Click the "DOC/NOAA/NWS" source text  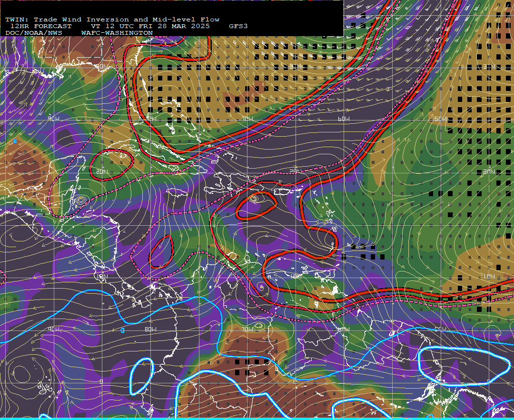tap(34, 33)
